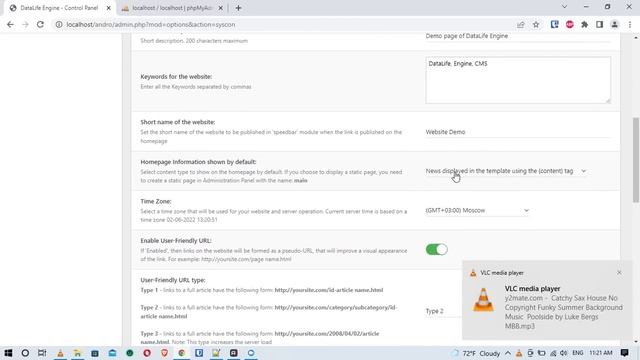Click the 'Time Zone:' setting label
The image size is (640, 360).
(x=156, y=201)
